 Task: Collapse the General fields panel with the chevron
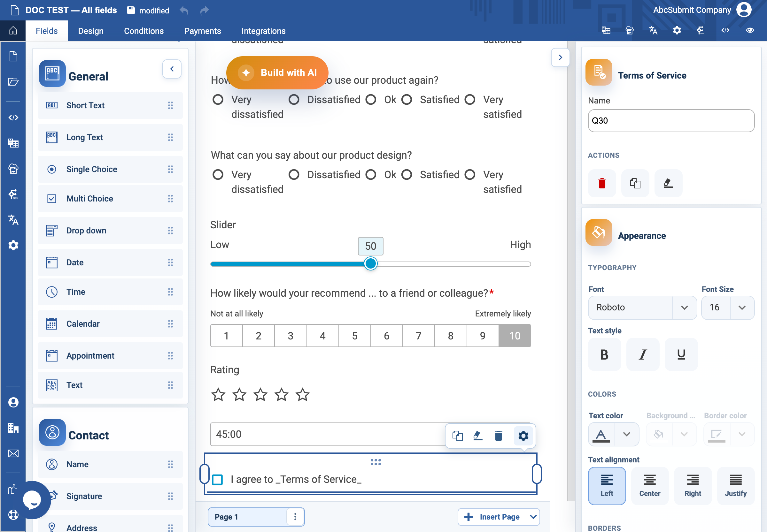click(172, 69)
